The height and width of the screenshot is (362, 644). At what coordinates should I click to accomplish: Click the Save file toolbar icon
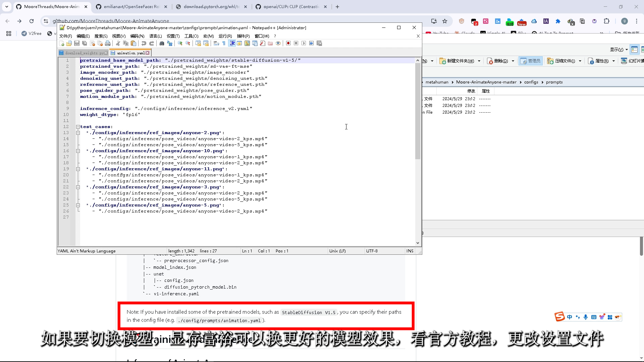pyautogui.click(x=77, y=43)
